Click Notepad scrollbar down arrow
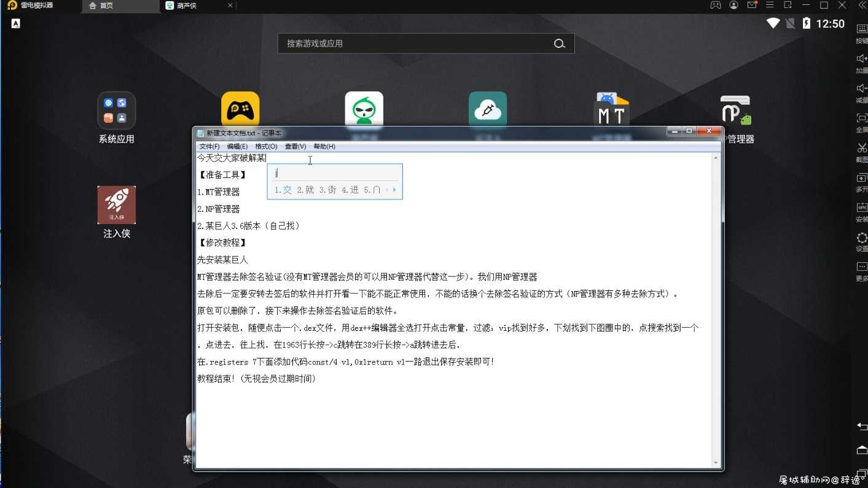Image resolution: width=868 pixels, height=488 pixels. (716, 463)
